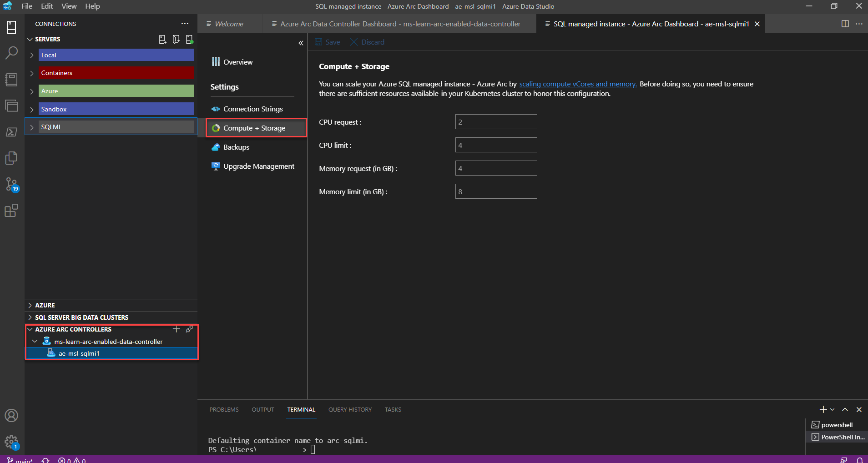The image size is (868, 463).
Task: Click the plus icon in Azure Arc Controllers
Action: [x=177, y=329]
